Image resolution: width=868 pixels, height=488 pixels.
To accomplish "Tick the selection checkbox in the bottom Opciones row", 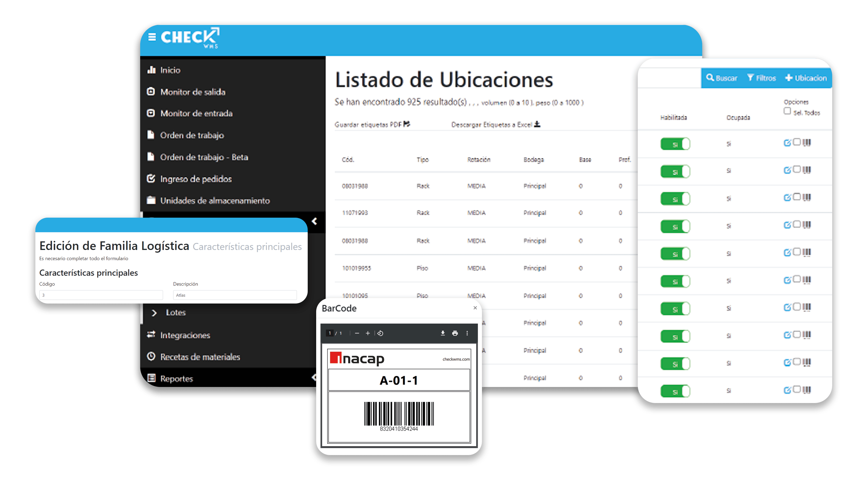I will pyautogui.click(x=797, y=389).
